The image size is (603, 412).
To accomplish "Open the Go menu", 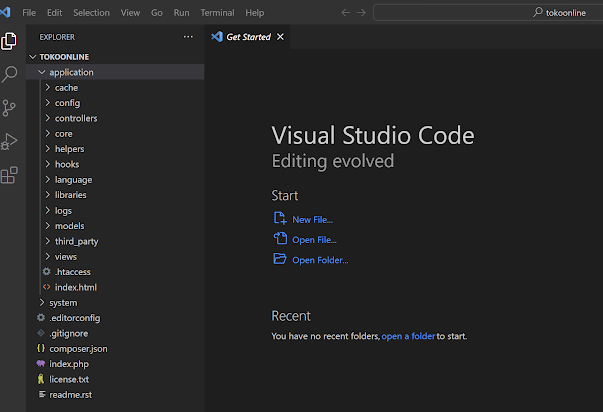I will click(x=157, y=13).
